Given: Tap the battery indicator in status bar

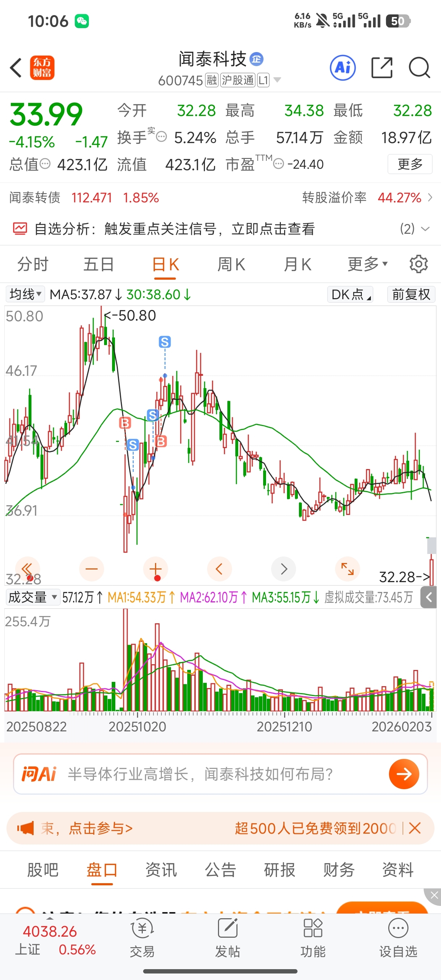Looking at the screenshot, I should click(x=398, y=21).
